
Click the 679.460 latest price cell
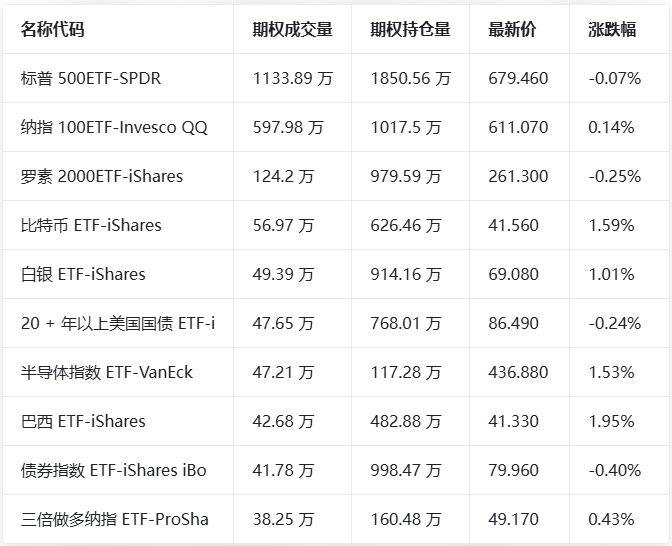[518, 78]
